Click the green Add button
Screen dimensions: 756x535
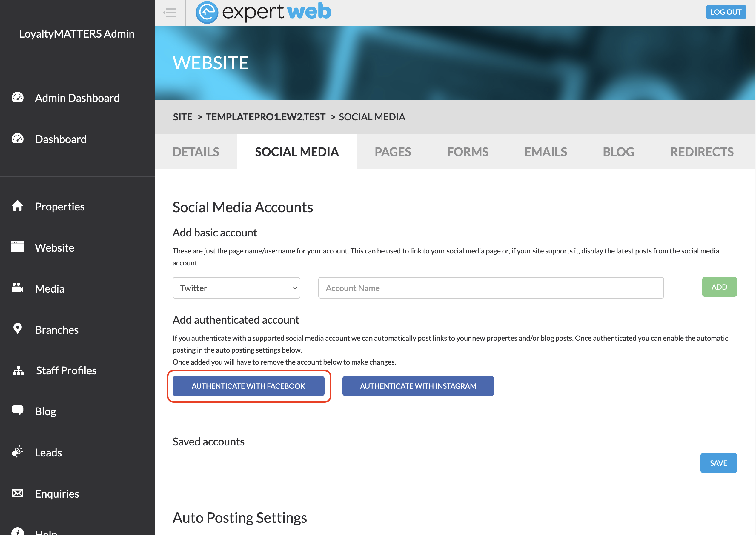(719, 287)
